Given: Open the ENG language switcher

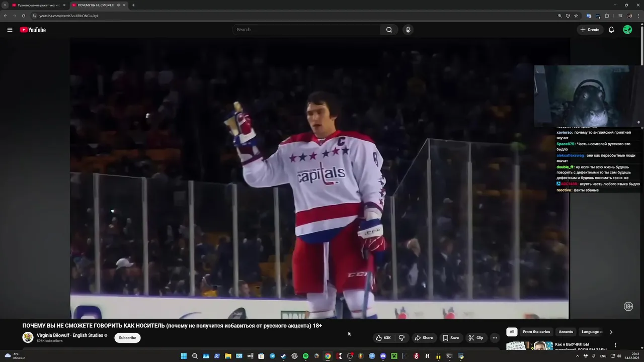Looking at the screenshot, I should pyautogui.click(x=603, y=356).
